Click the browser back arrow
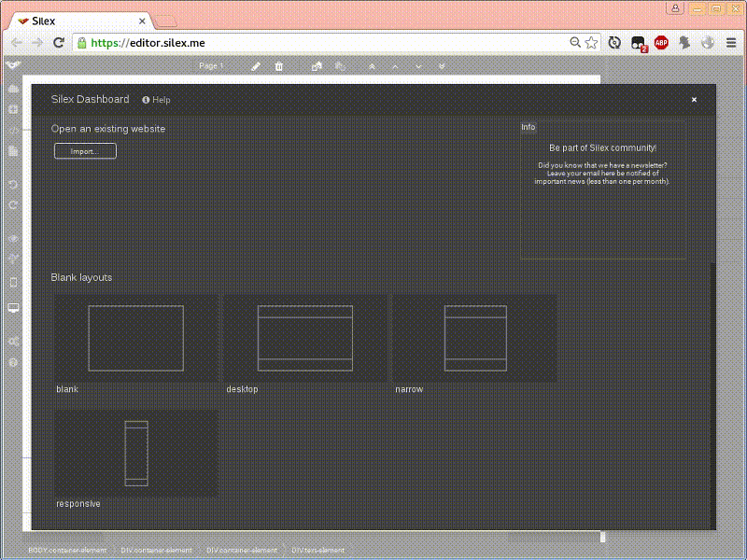Image resolution: width=747 pixels, height=560 pixels. click(x=17, y=42)
